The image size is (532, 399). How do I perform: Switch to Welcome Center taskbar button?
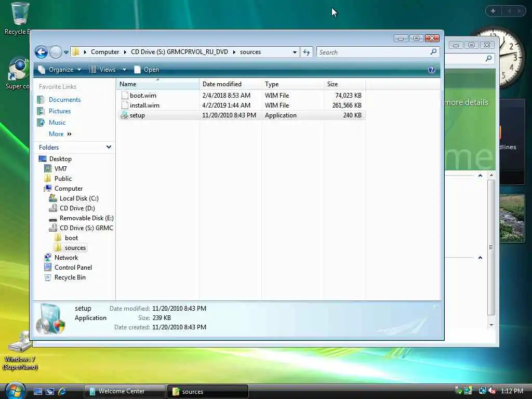pyautogui.click(x=124, y=391)
